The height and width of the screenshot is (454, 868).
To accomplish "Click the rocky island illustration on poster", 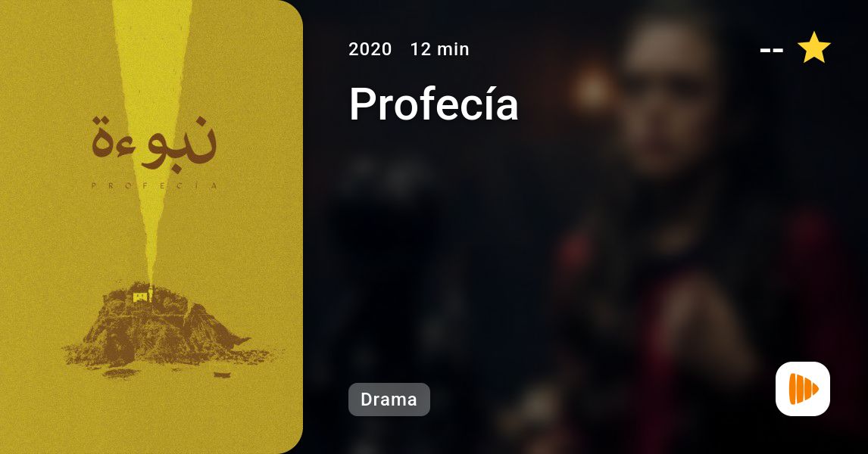I will tap(161, 329).
